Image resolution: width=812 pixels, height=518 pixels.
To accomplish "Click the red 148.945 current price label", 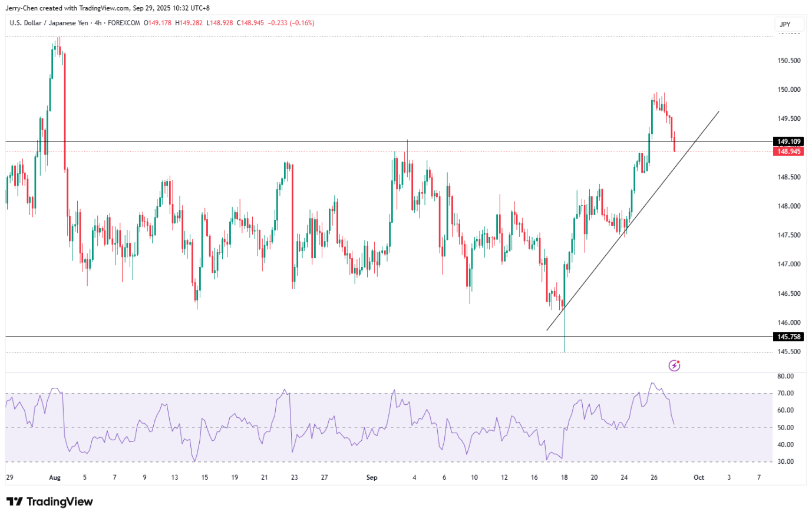I will (x=788, y=151).
